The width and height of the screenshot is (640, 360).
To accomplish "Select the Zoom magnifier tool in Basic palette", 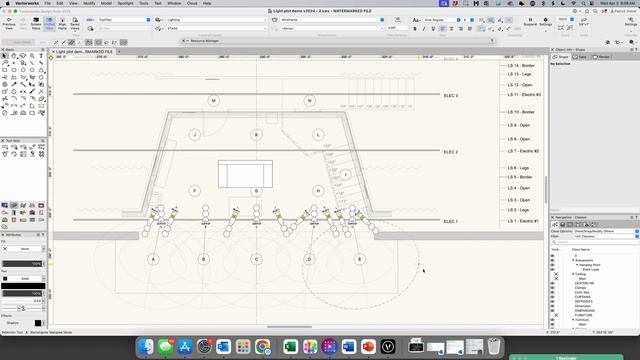I will click(32, 56).
